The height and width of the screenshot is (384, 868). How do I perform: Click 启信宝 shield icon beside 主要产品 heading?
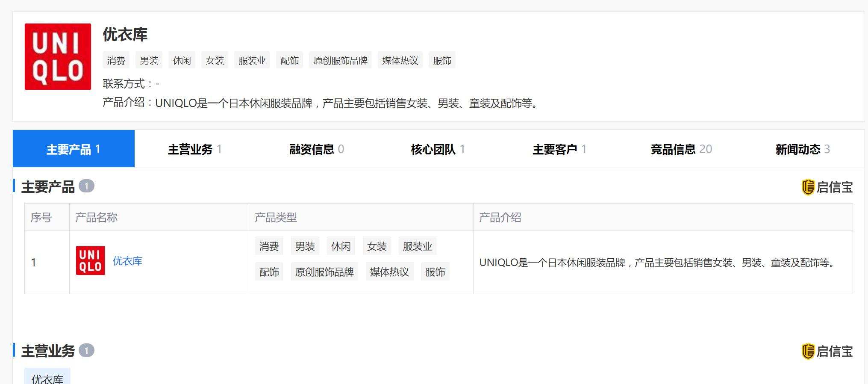(x=808, y=187)
